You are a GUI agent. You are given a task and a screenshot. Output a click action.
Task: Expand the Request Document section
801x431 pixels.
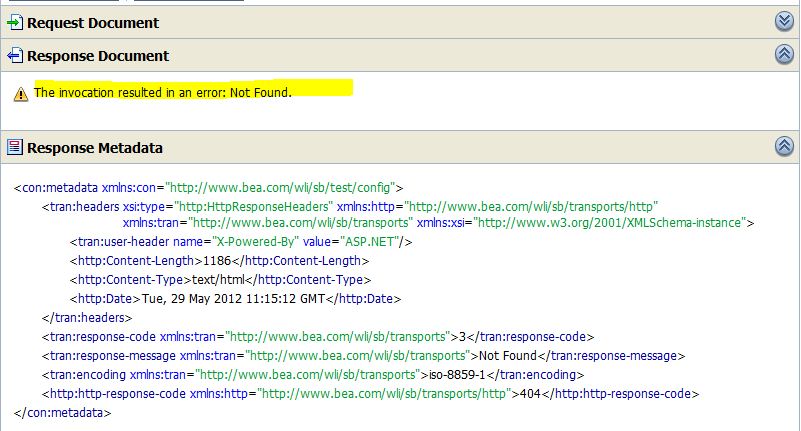(784, 22)
